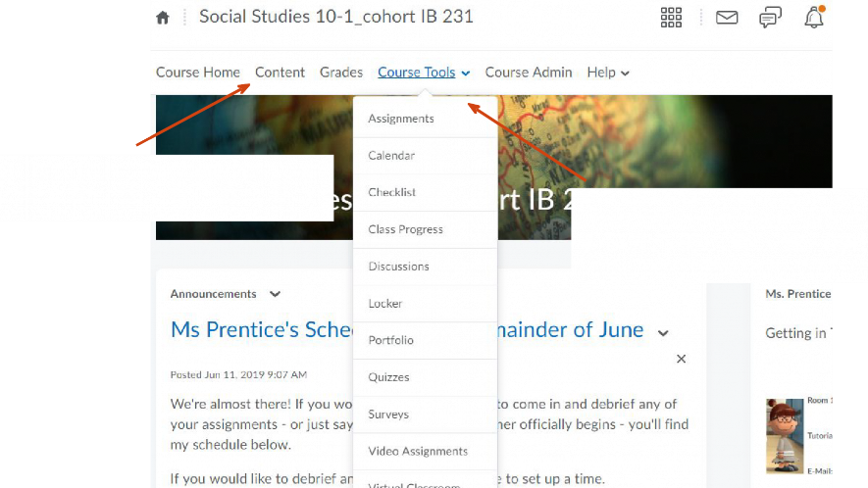The image size is (868, 488).
Task: Collapse the Course Tools dropdown
Action: [x=424, y=73]
